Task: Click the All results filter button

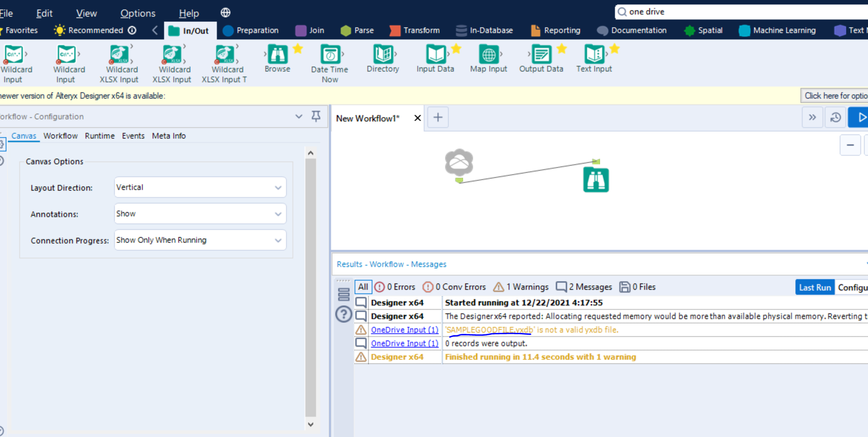Action: [x=363, y=287]
